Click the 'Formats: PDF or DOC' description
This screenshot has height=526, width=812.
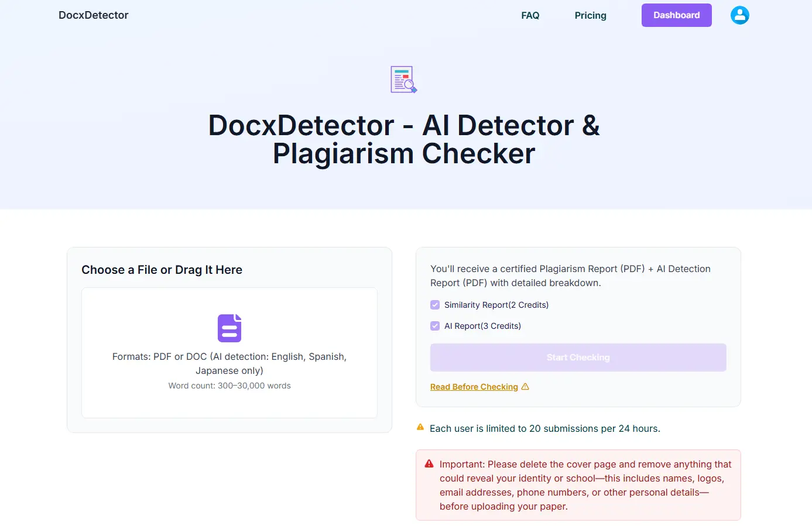[x=229, y=363]
